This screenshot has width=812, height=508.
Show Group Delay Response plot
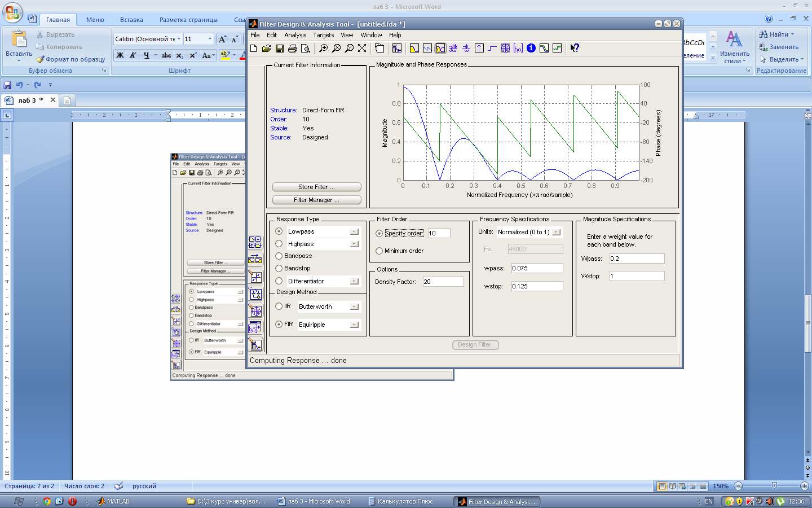point(453,49)
